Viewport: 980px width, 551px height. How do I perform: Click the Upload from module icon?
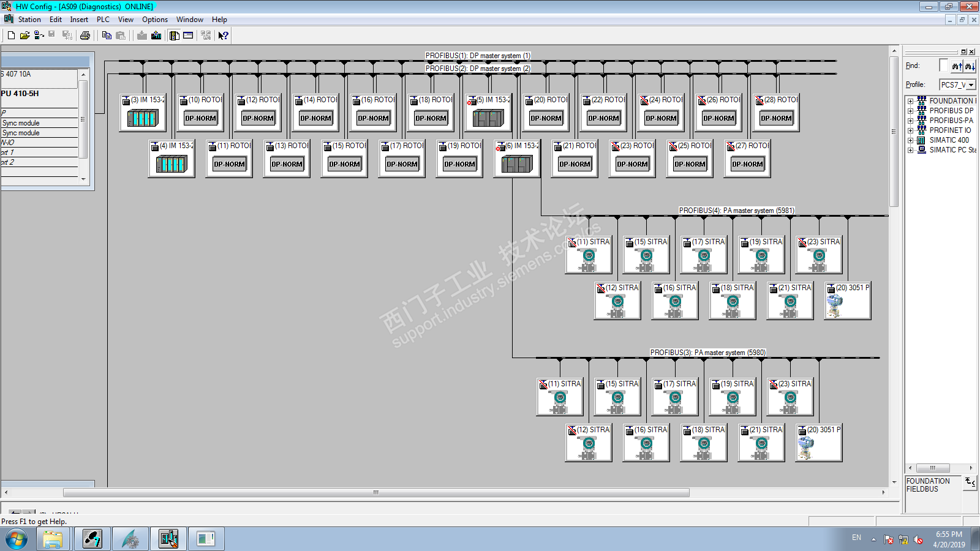point(156,36)
